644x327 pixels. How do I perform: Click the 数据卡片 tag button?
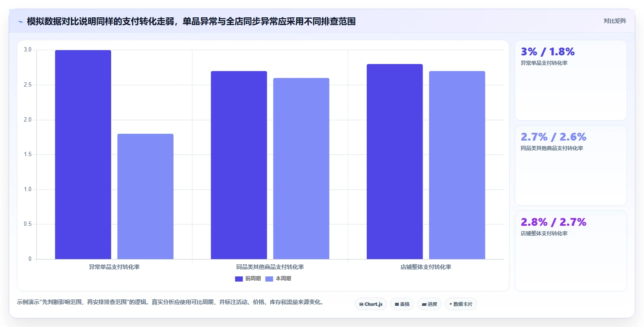tap(461, 304)
